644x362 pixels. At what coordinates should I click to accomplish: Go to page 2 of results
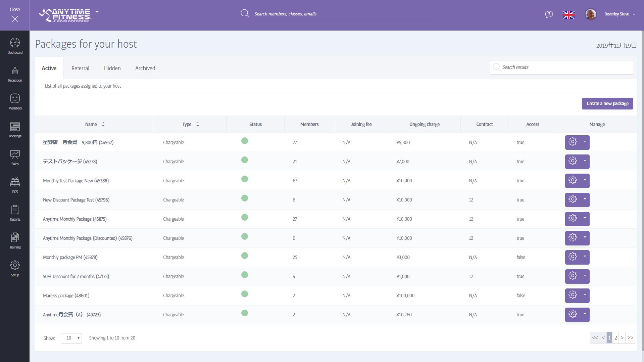[615, 338]
